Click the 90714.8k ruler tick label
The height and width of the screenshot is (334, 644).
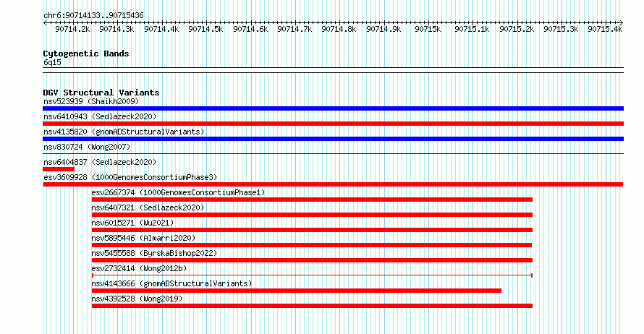click(339, 29)
